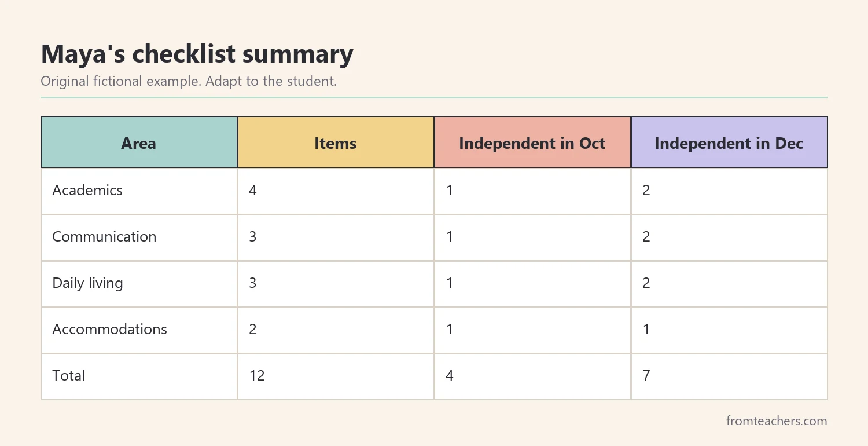Viewport: 868px width, 446px height.
Task: Click the Items value 2 for Accommodations
Action: point(253,330)
